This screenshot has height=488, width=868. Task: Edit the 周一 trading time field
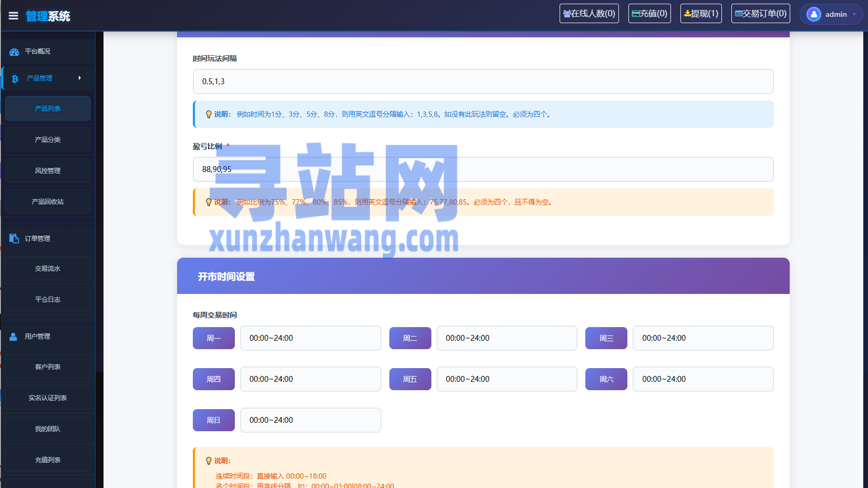point(311,338)
